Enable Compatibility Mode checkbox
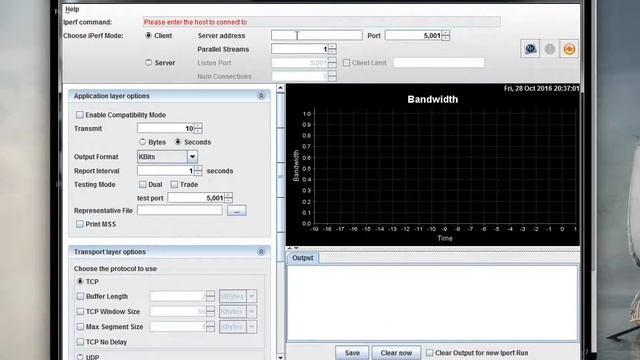The height and width of the screenshot is (360, 640). click(80, 115)
